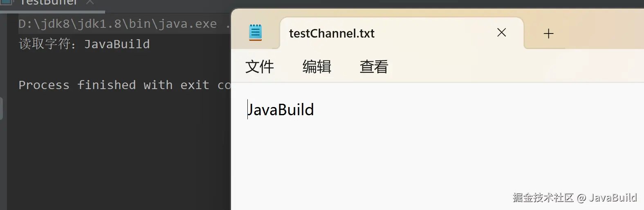Open the 文件 menu

pyautogui.click(x=260, y=67)
